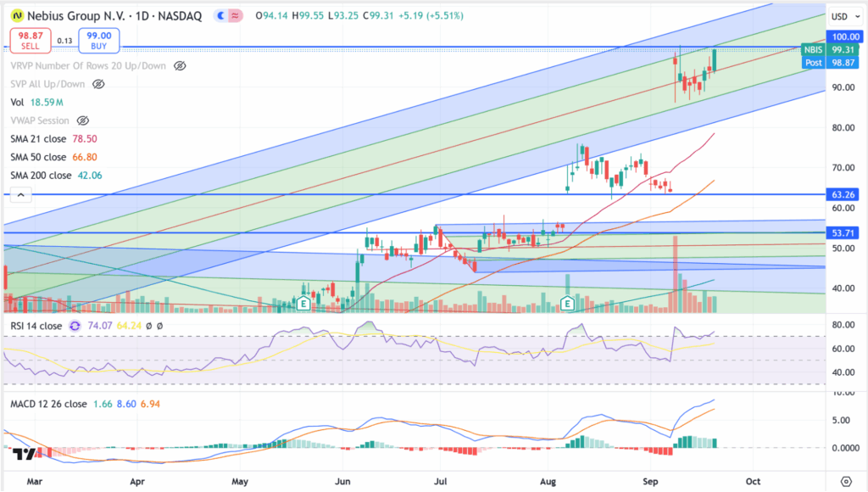The image size is (868, 492).
Task: Click the 1D interval in title
Action: [142, 16]
